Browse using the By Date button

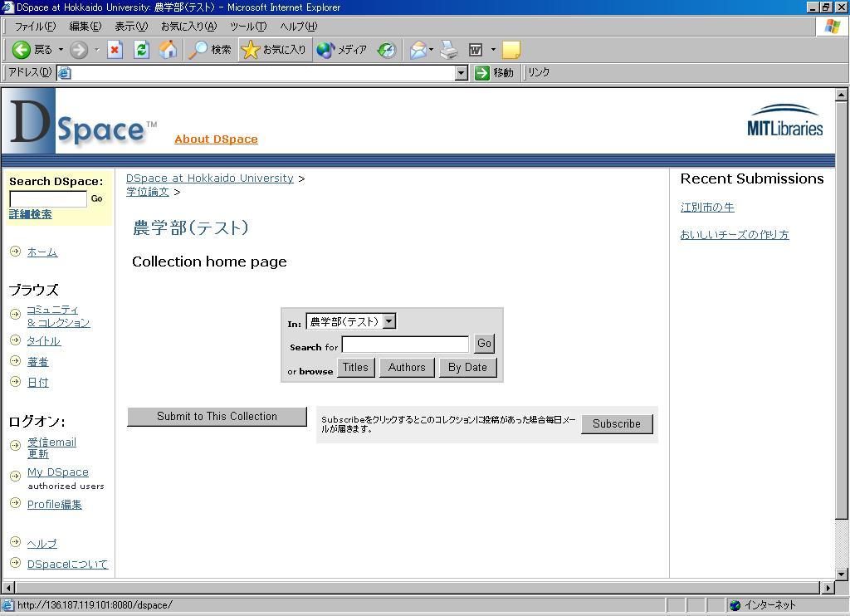(467, 368)
